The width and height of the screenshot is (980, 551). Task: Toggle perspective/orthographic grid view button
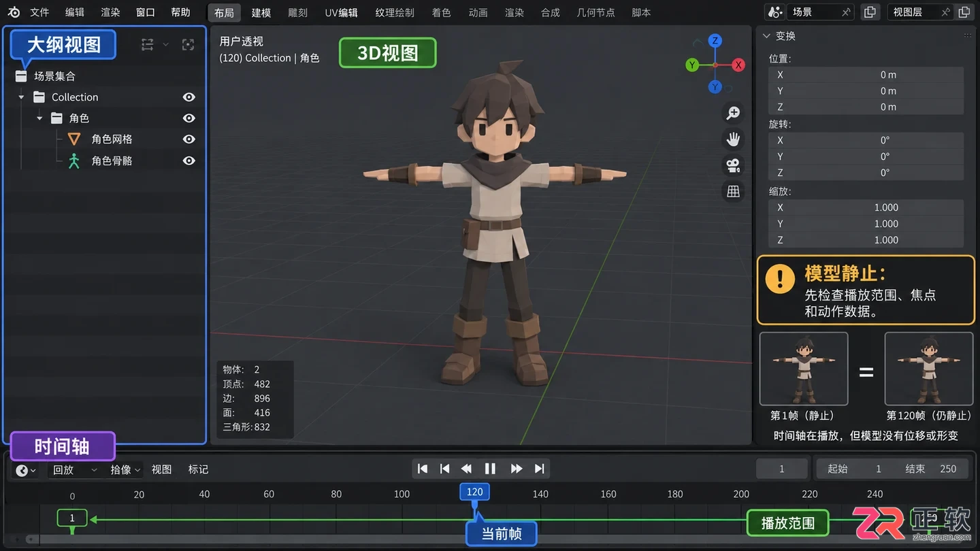coord(733,192)
